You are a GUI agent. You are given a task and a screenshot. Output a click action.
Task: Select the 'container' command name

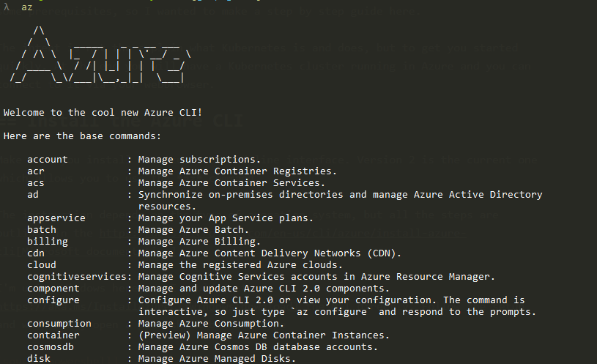[53, 335]
